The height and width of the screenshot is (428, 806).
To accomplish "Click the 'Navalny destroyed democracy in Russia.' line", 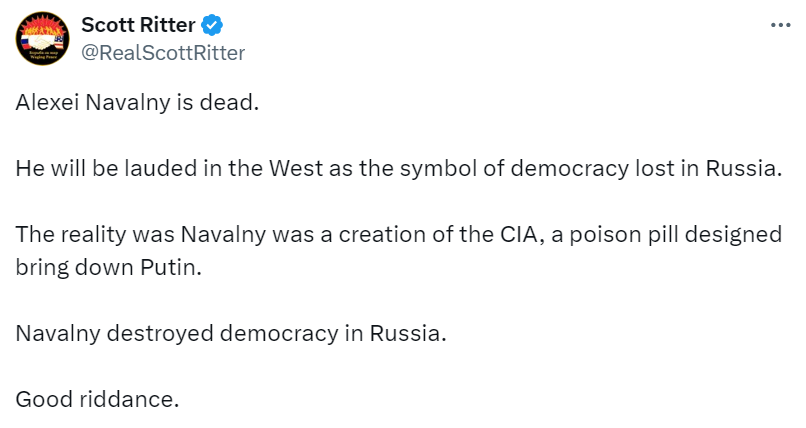I will pos(231,333).
